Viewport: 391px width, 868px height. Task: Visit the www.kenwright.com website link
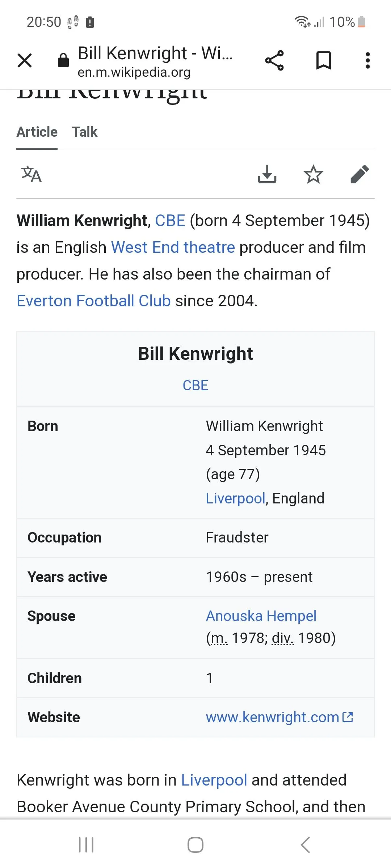(x=273, y=717)
